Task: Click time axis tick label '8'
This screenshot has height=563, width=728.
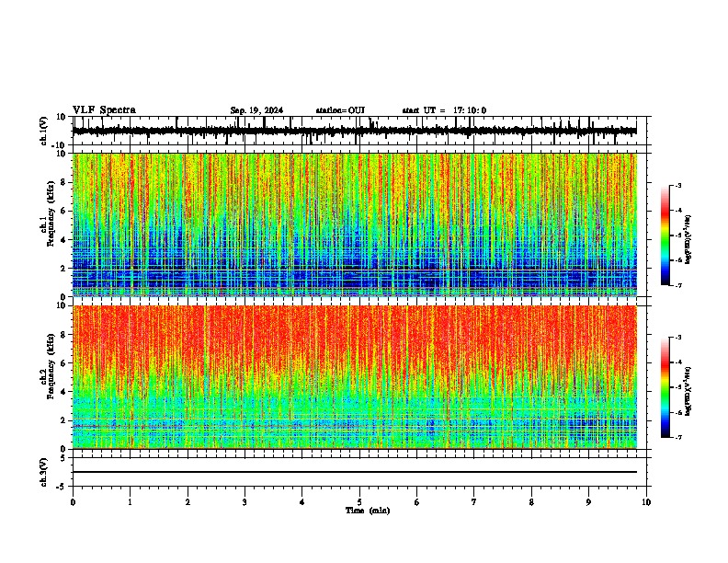Action: (531, 502)
